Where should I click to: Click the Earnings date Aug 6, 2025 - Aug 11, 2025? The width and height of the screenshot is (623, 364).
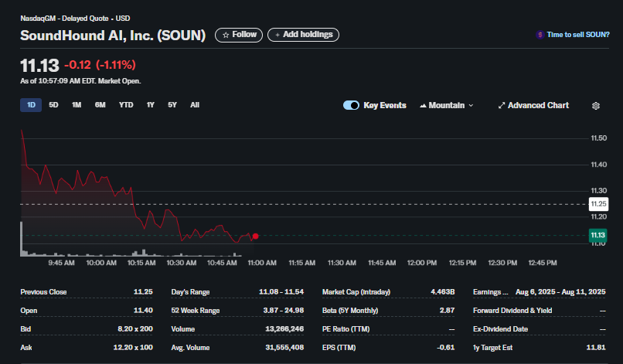pyautogui.click(x=560, y=292)
